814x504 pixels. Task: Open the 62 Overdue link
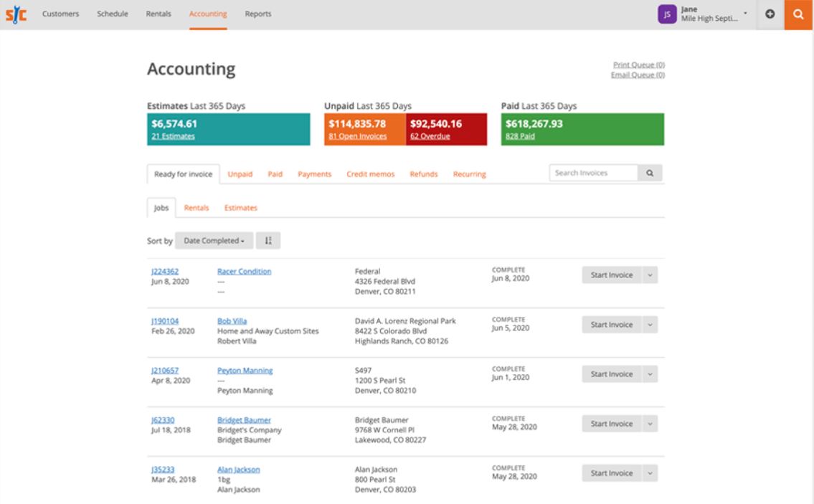coord(430,136)
